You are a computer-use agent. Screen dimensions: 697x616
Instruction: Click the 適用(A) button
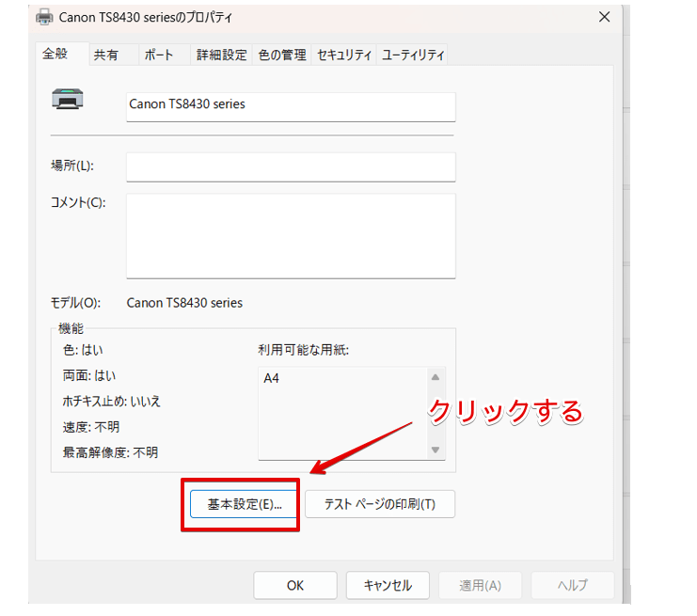[x=480, y=585]
